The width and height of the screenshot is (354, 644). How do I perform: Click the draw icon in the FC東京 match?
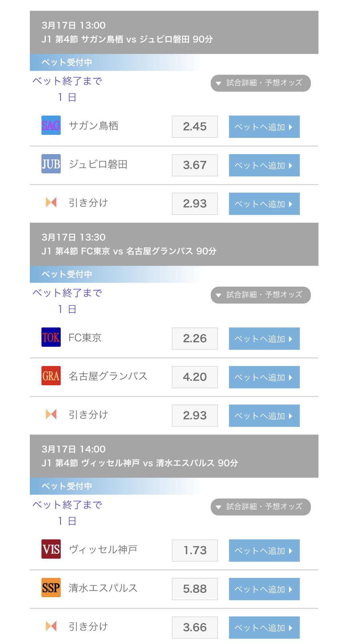tap(51, 414)
